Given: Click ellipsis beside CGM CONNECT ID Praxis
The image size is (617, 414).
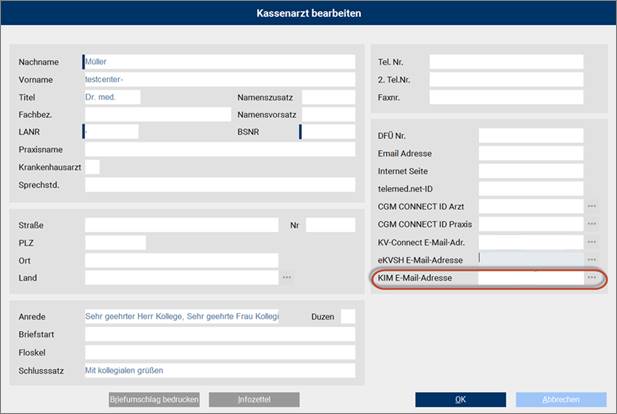Looking at the screenshot, I should click(592, 224).
